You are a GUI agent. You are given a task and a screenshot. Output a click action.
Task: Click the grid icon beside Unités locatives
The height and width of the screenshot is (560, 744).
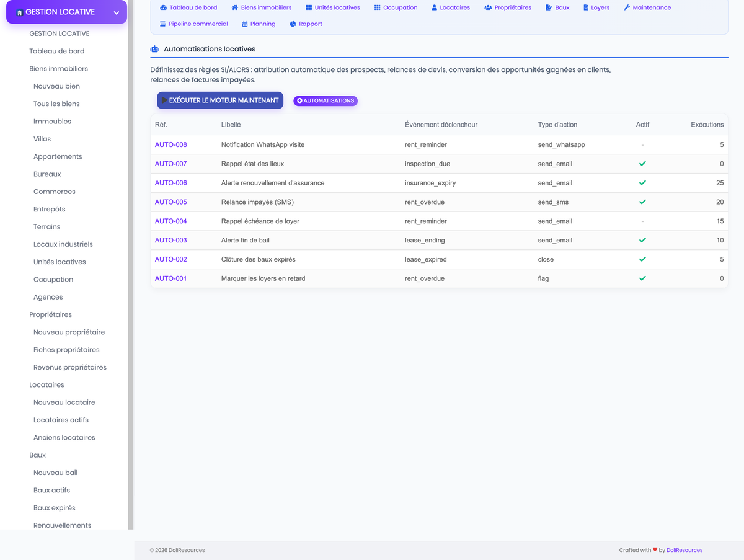click(x=309, y=7)
